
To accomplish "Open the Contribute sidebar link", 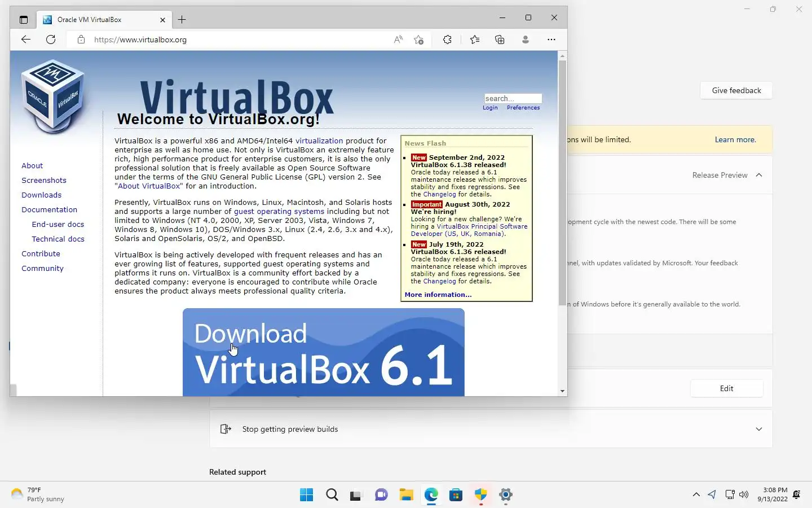I will click(41, 253).
